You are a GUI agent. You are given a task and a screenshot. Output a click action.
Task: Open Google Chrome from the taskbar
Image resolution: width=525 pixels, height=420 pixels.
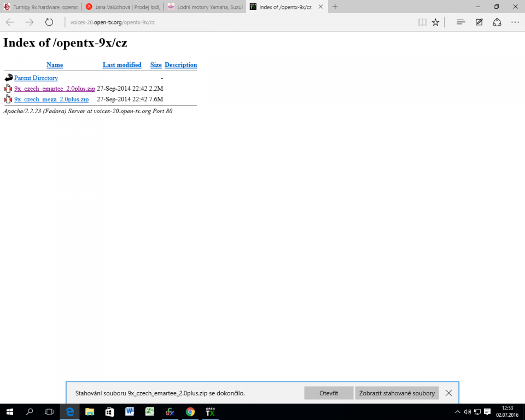coord(190,412)
